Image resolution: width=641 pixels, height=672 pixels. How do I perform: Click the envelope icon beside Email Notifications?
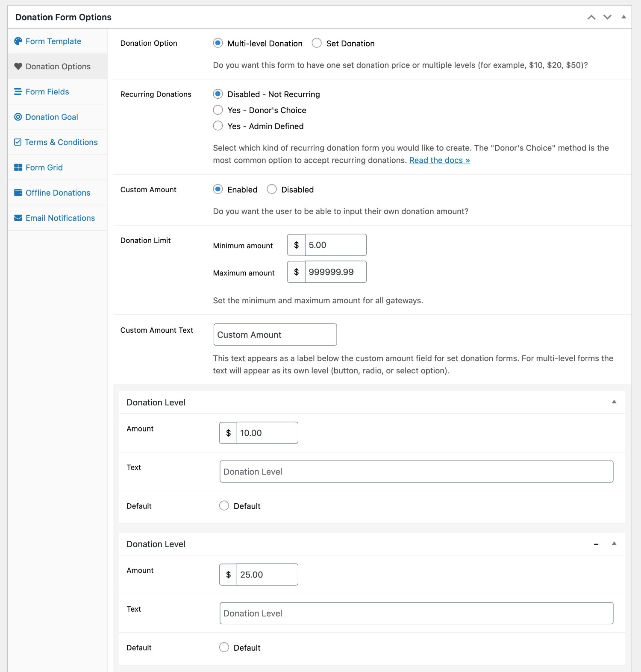(x=18, y=217)
